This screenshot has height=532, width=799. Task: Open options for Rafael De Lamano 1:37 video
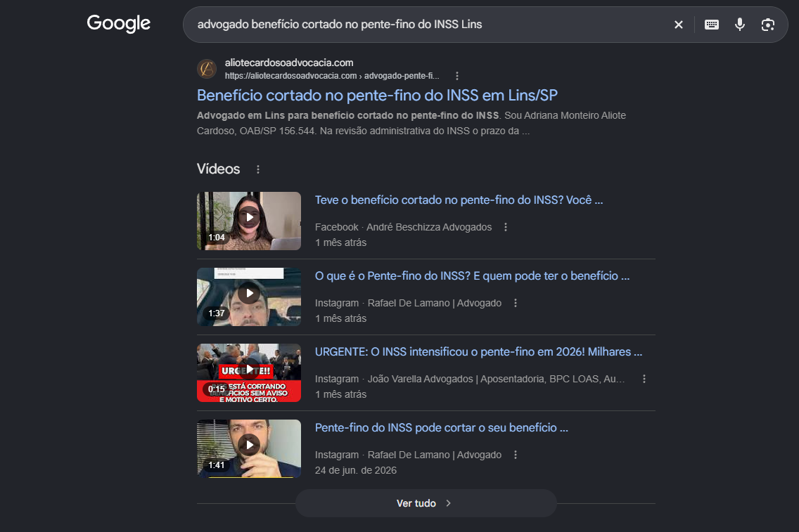515,303
